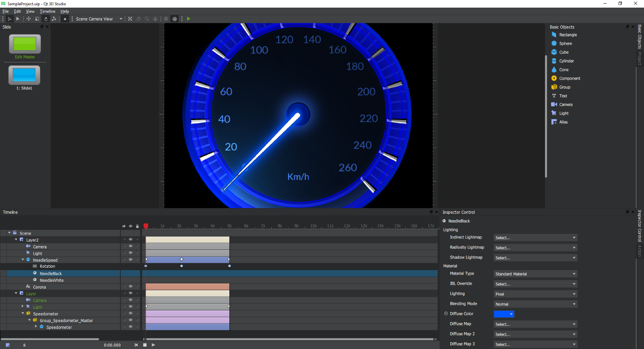Hide the NeedleSpeed object via eye icon
This screenshot has height=349, width=644.
[x=130, y=260]
